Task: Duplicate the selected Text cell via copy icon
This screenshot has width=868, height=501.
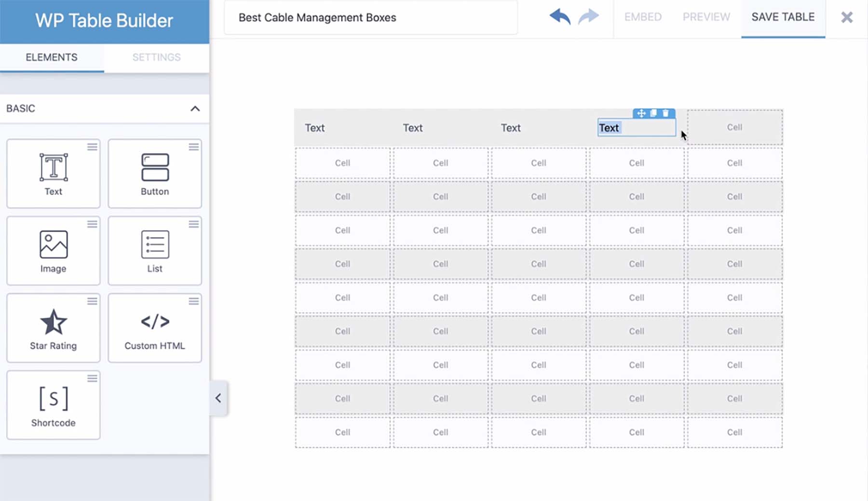Action: pyautogui.click(x=653, y=114)
